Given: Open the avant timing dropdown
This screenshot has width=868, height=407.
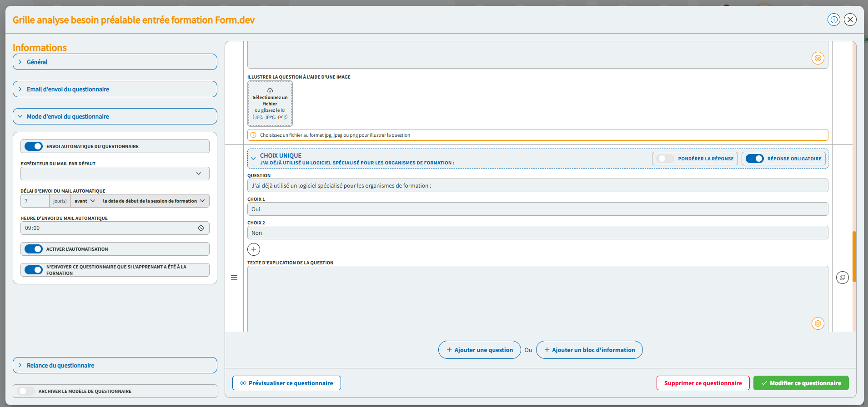Looking at the screenshot, I should (85, 201).
